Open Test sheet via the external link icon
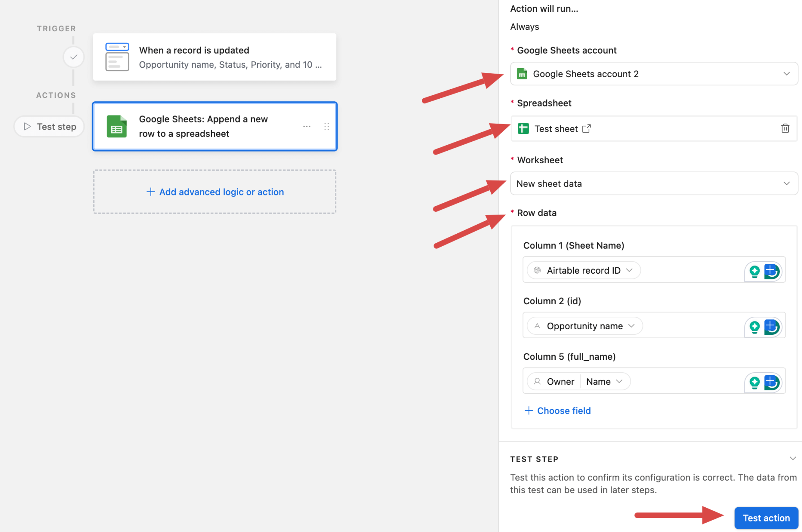802x532 pixels. coord(587,128)
